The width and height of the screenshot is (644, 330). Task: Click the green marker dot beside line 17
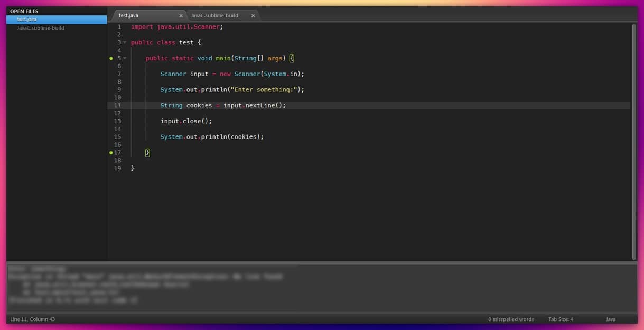pyautogui.click(x=111, y=153)
